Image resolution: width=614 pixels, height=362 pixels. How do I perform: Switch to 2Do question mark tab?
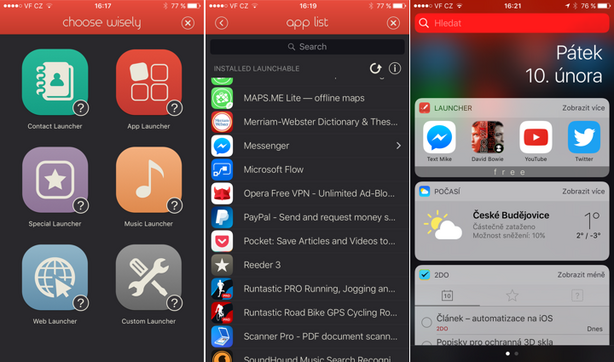click(x=577, y=295)
